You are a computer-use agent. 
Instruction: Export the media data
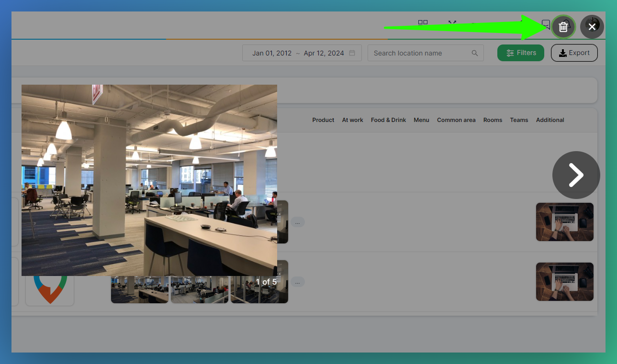pyautogui.click(x=574, y=53)
